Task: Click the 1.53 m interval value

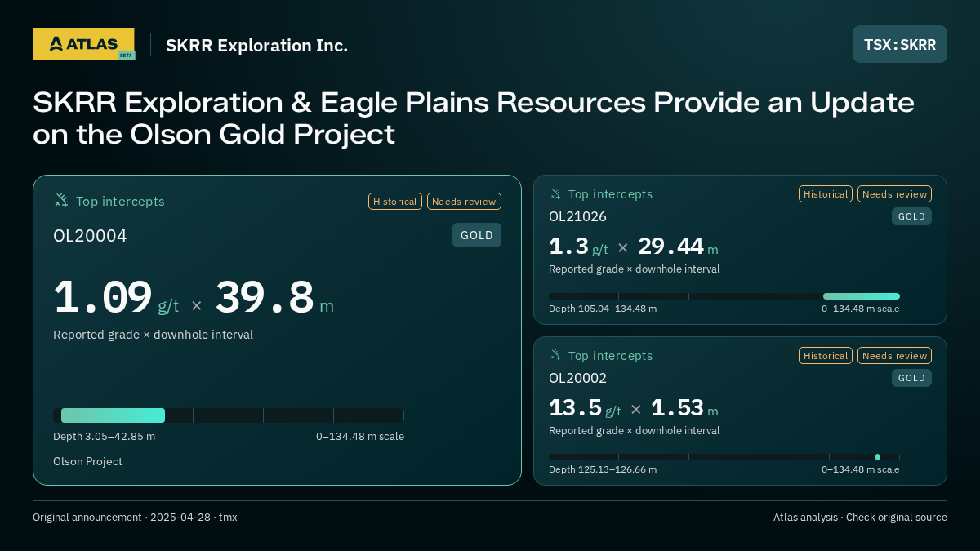Action: pyautogui.click(x=684, y=408)
